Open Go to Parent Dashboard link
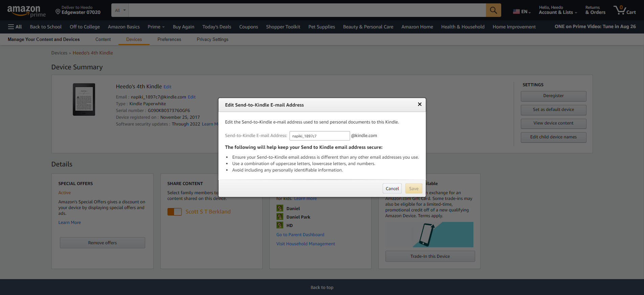This screenshot has height=295, width=644. pyautogui.click(x=300, y=234)
